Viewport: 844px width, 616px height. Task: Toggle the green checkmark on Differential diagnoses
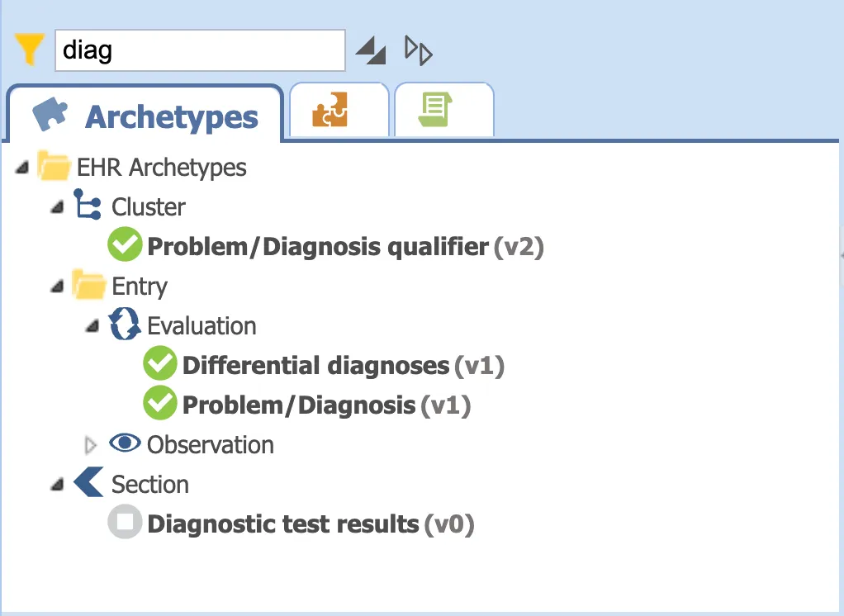coord(160,363)
